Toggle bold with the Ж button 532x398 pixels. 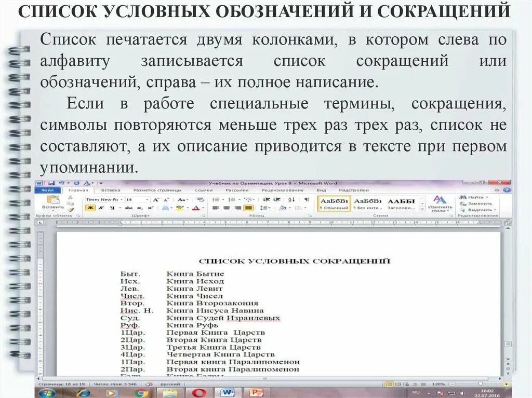[90, 208]
